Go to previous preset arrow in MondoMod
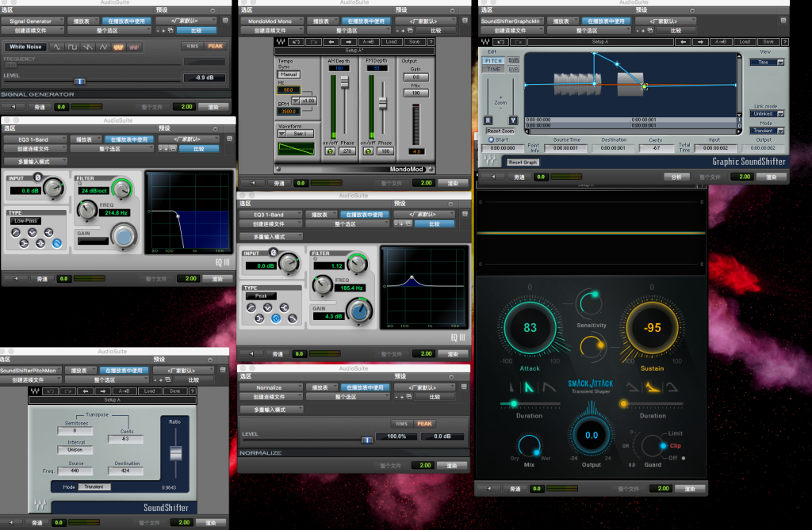This screenshot has height=530, width=812. (331, 42)
